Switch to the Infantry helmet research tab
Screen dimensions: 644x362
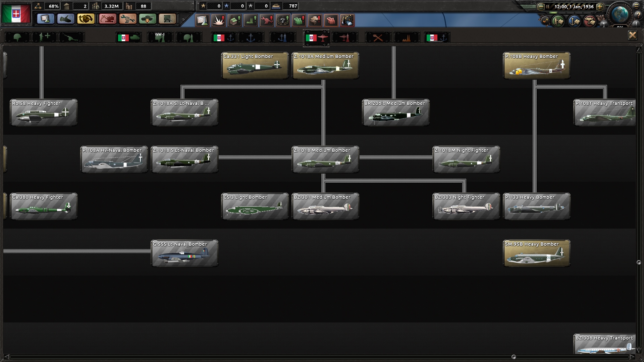(17, 38)
